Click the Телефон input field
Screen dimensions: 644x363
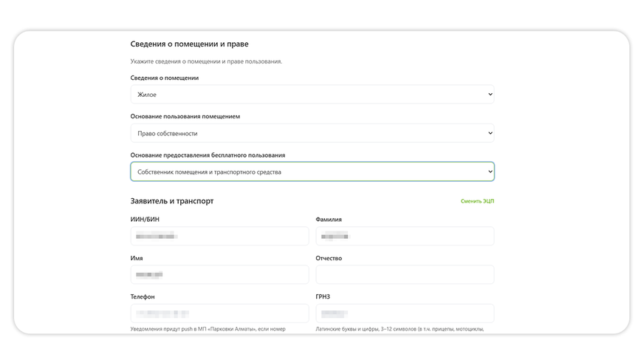click(220, 313)
